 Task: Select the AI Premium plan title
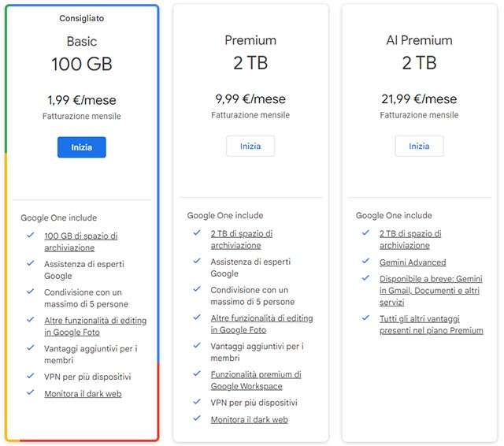pos(419,40)
